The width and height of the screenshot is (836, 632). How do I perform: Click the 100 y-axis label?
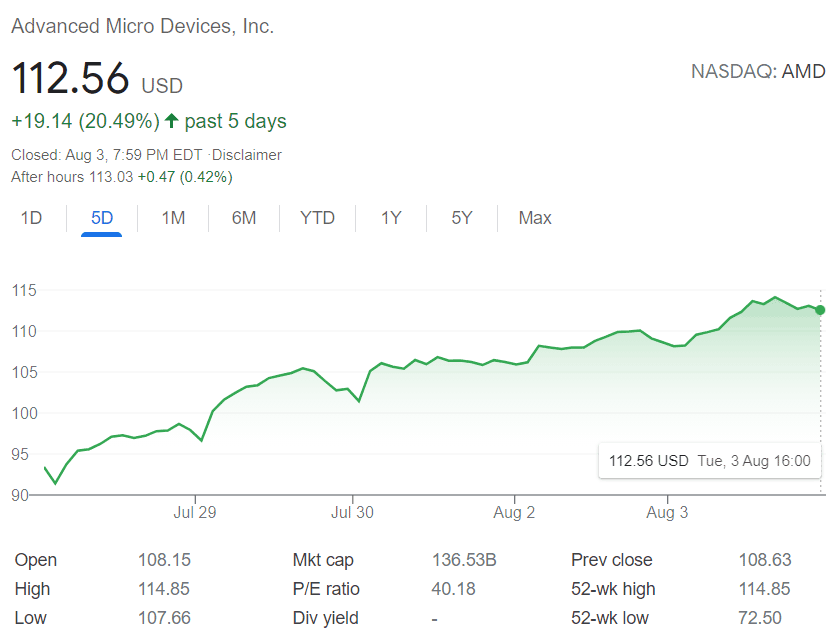[x=25, y=413]
